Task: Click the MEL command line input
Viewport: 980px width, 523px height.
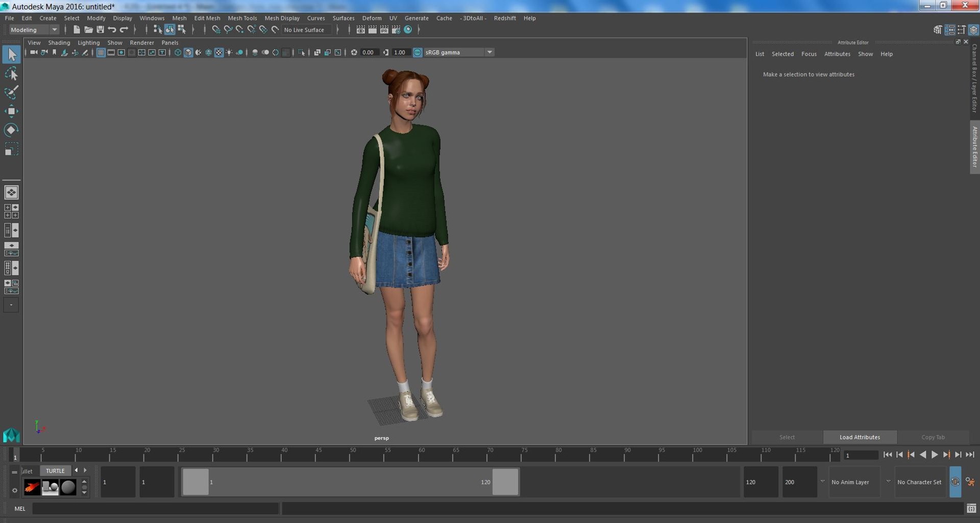Action: (155, 508)
